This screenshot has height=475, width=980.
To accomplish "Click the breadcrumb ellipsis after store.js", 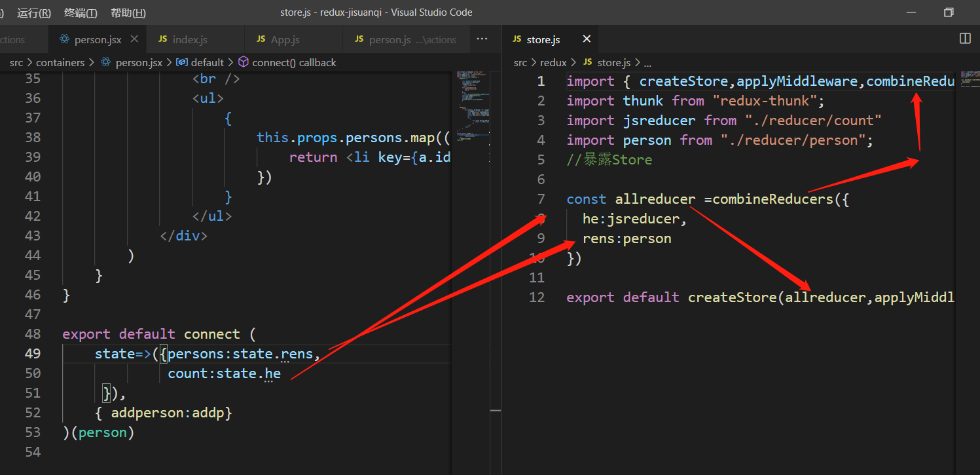I will pos(647,63).
